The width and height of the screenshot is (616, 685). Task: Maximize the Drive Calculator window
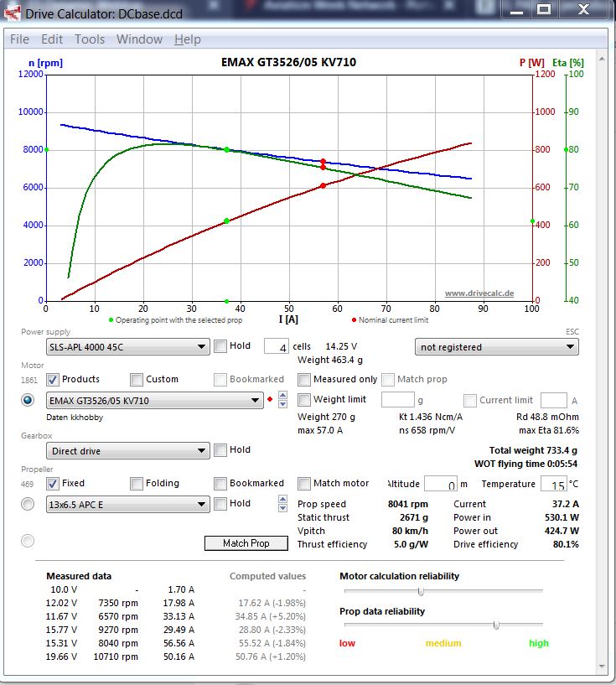point(544,10)
